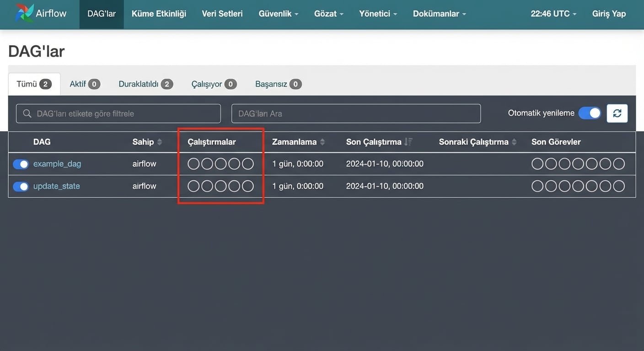
Task: Toggle the update_state pause switch
Action: click(21, 186)
